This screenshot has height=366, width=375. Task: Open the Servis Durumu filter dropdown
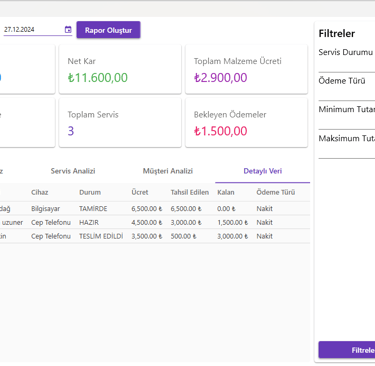click(x=347, y=59)
